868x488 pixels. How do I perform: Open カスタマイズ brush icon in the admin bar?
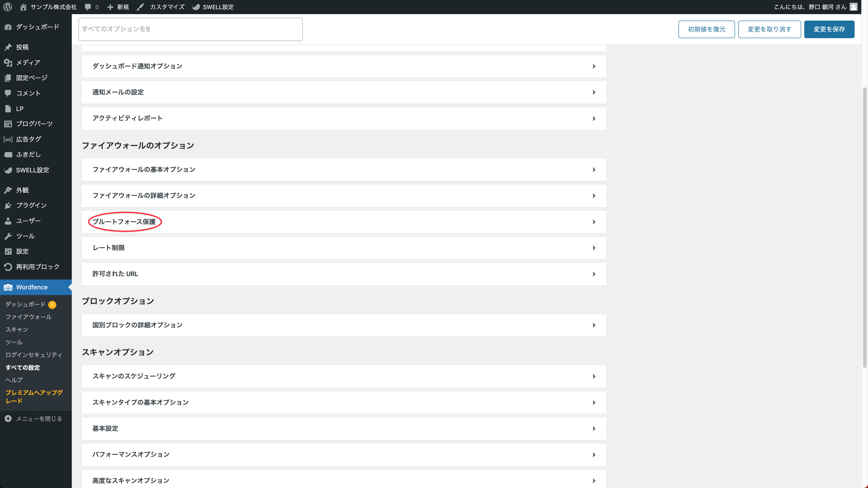pyautogui.click(x=140, y=7)
